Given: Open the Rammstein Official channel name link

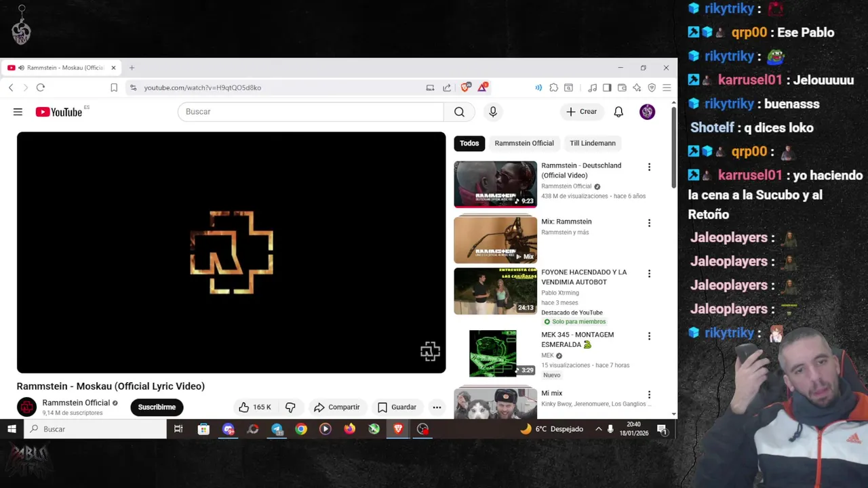Looking at the screenshot, I should tap(76, 403).
